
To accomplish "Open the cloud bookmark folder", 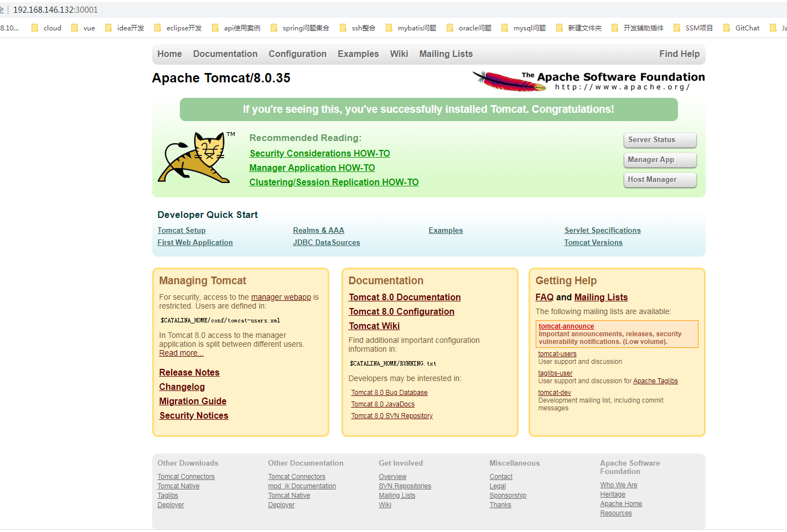I will point(46,28).
